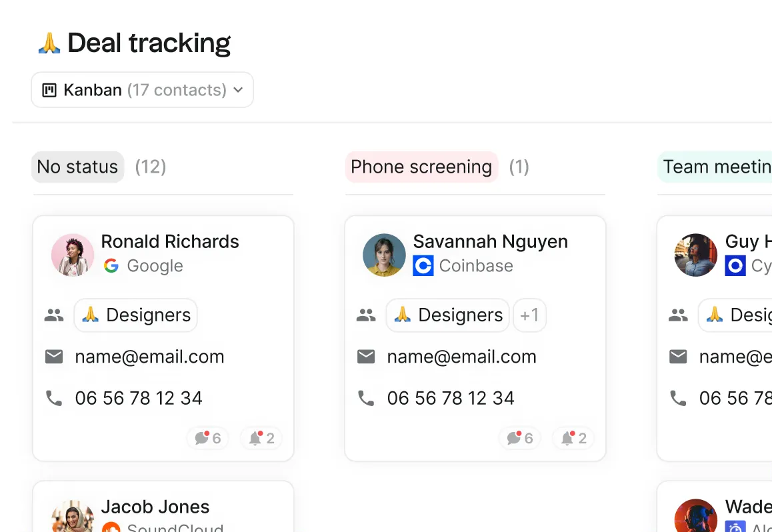This screenshot has width=772, height=532.
Task: Click the chevron beside 17 contacts
Action: 238,90
